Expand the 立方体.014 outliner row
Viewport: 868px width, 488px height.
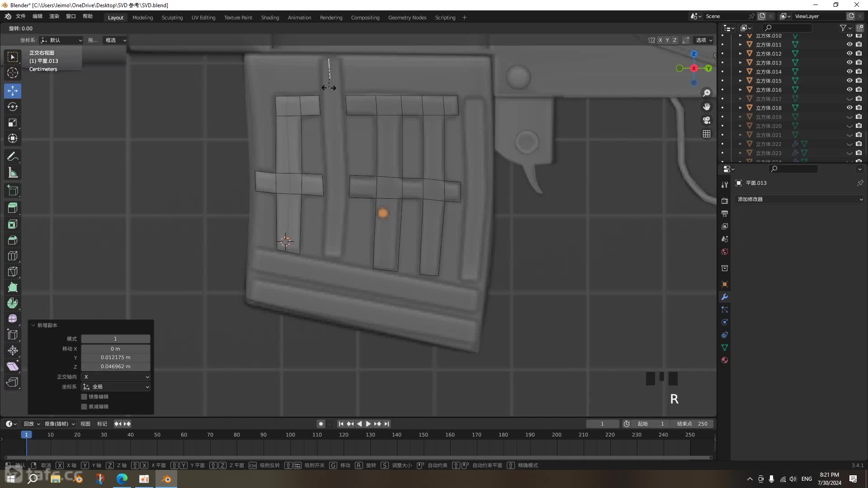740,71
